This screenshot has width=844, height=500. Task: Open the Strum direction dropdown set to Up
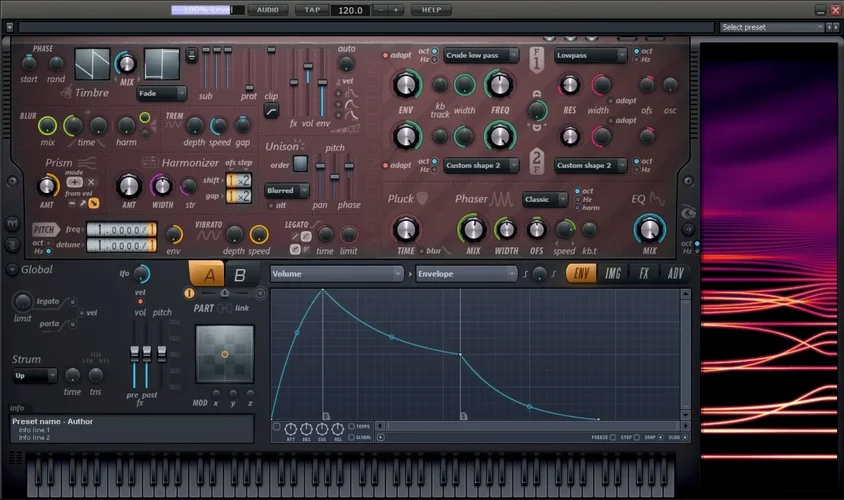35,376
